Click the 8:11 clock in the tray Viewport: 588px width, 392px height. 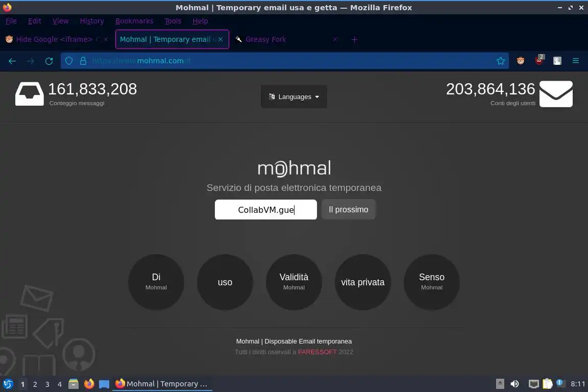[577, 384]
